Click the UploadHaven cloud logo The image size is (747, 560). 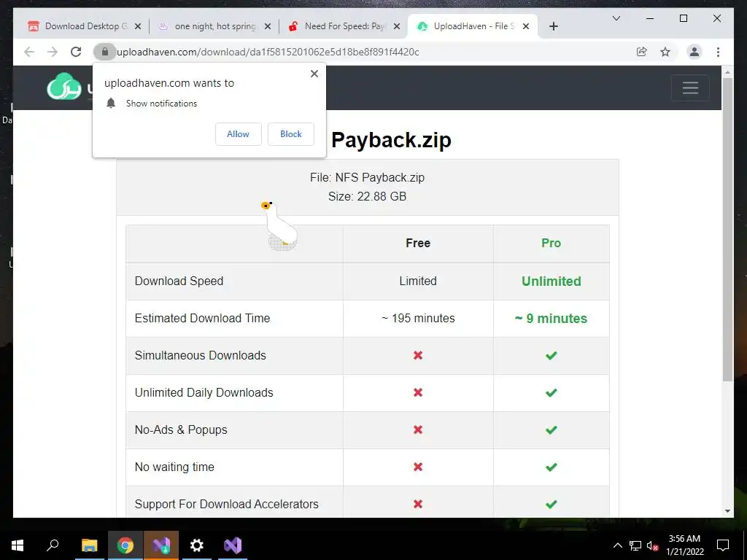(64, 87)
